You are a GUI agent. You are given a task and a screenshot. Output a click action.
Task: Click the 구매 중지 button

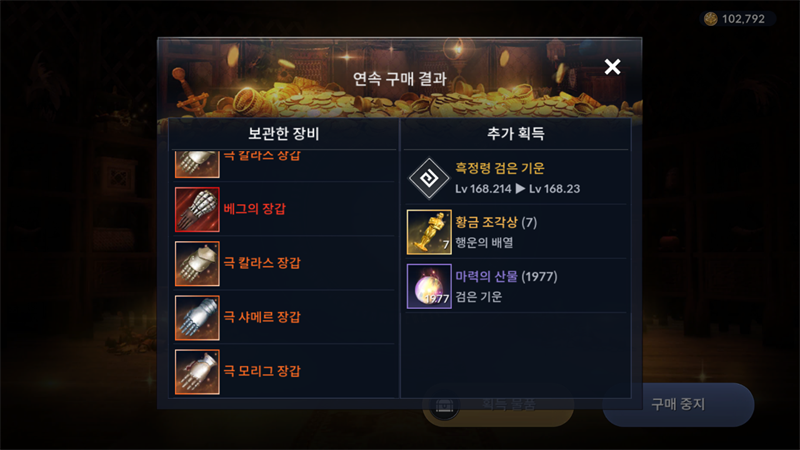[x=678, y=404]
